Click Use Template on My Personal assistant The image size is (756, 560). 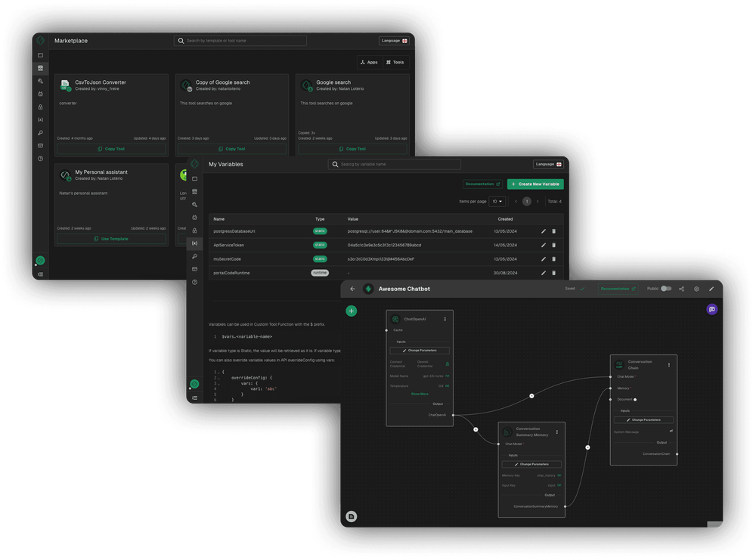click(111, 239)
